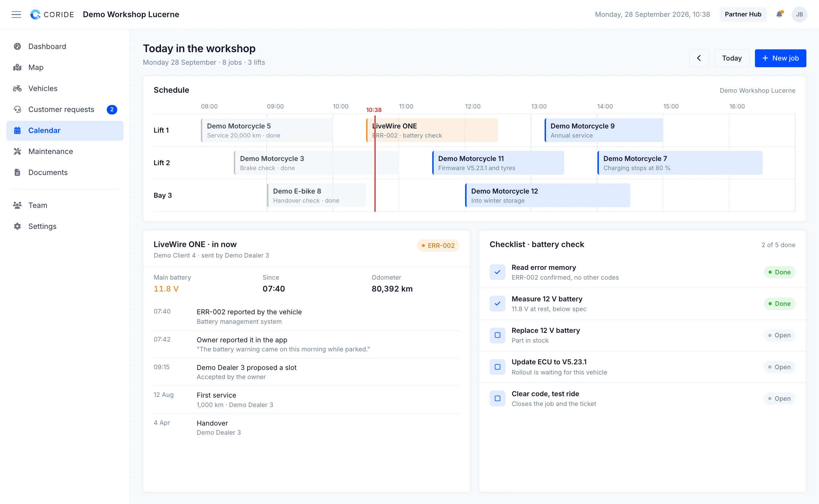819x504 pixels.
Task: Go to previous day with chevron
Action: click(x=699, y=58)
